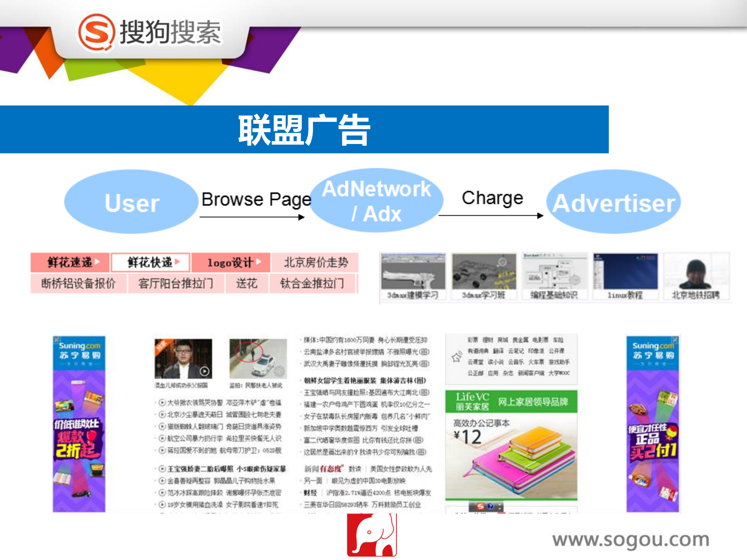The image size is (747, 560).
Task: Click the 送花 keyword button
Action: 246,283
